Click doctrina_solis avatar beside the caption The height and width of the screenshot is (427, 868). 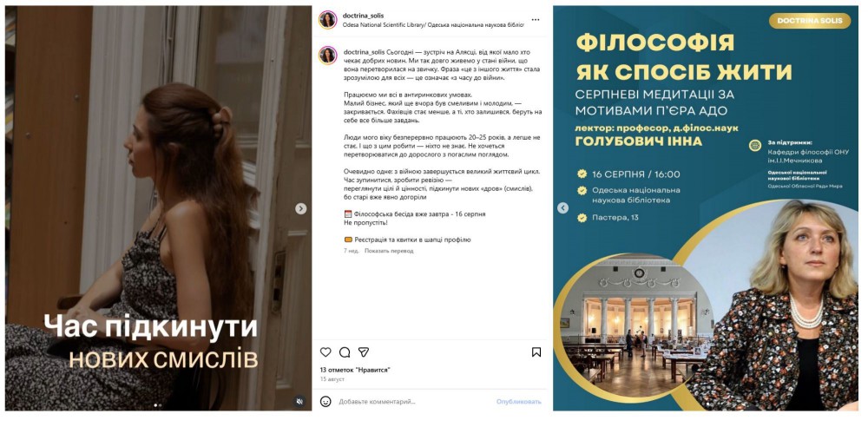tap(328, 56)
